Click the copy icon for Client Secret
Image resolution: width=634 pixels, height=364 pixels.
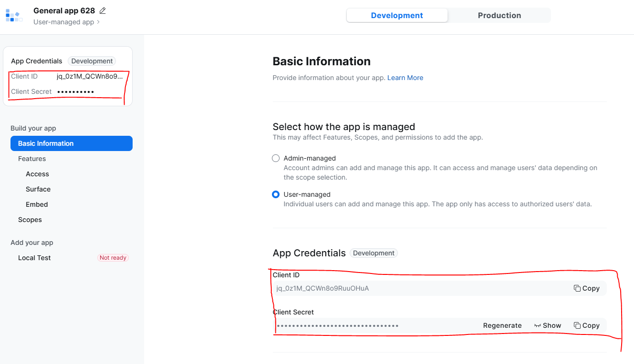577,325
